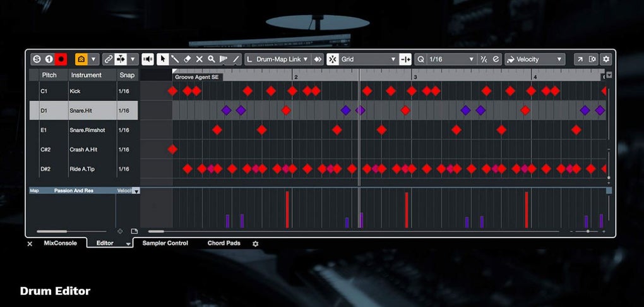Select the Erase tool in toolbar
The width and height of the screenshot is (644, 307).
(187, 59)
